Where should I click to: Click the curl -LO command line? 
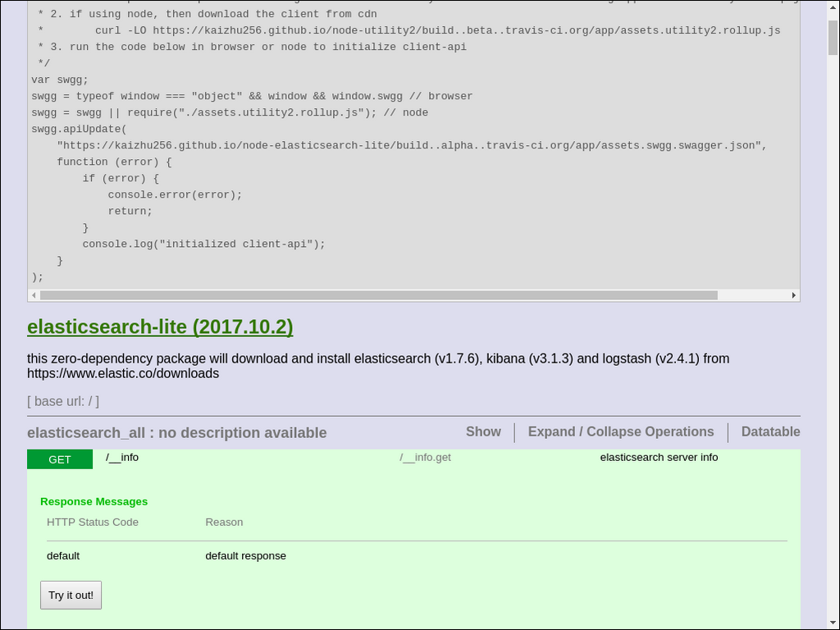tap(438, 30)
